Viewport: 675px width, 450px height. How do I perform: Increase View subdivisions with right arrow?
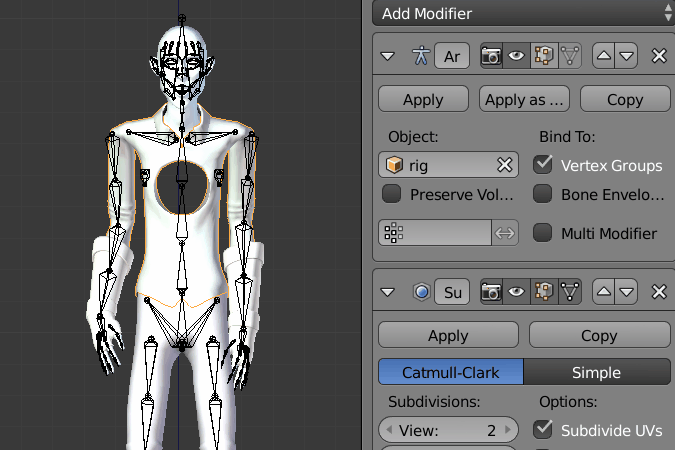click(508, 430)
